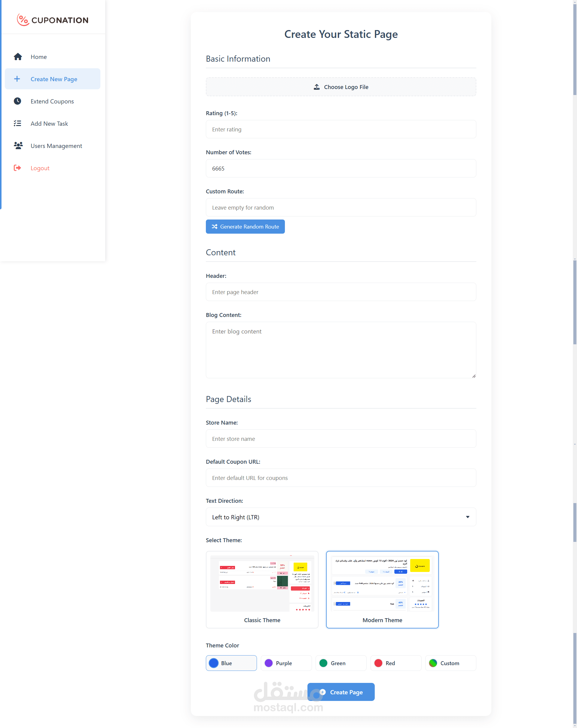577x728 pixels.
Task: Click the red Logout arrow icon
Action: click(x=17, y=168)
